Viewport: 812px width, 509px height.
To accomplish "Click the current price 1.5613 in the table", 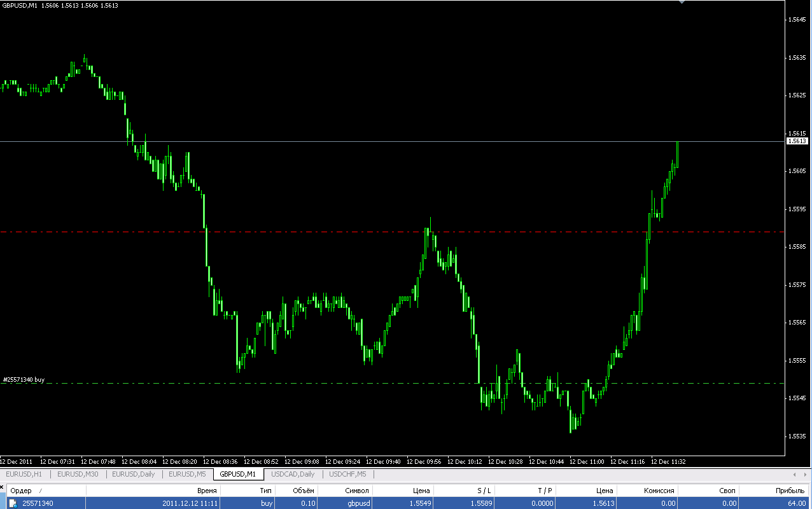I will point(603,503).
